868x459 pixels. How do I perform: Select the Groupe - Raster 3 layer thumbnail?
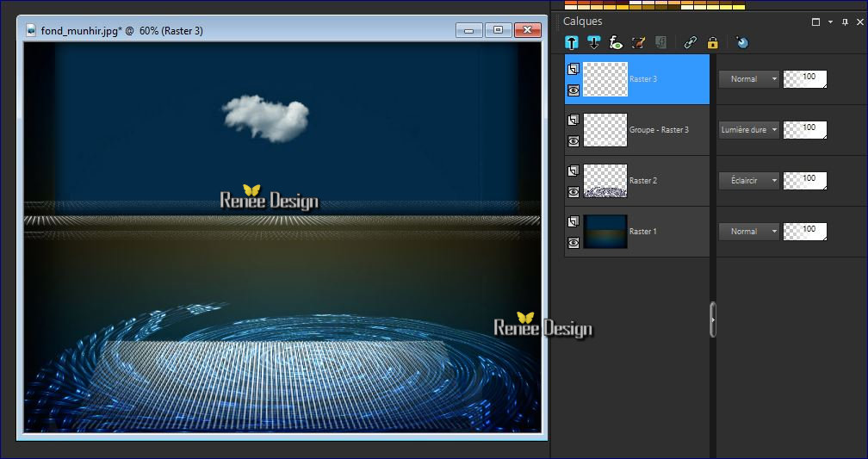coord(605,130)
